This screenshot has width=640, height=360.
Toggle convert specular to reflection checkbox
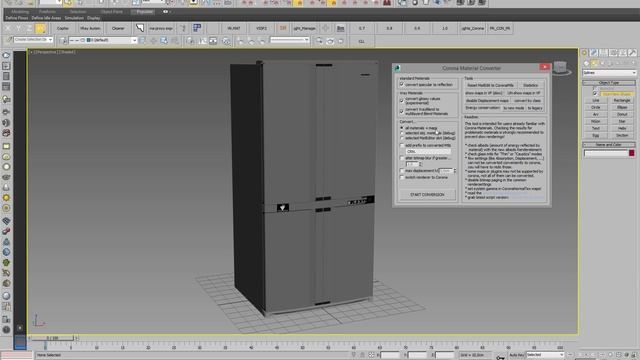click(402, 84)
